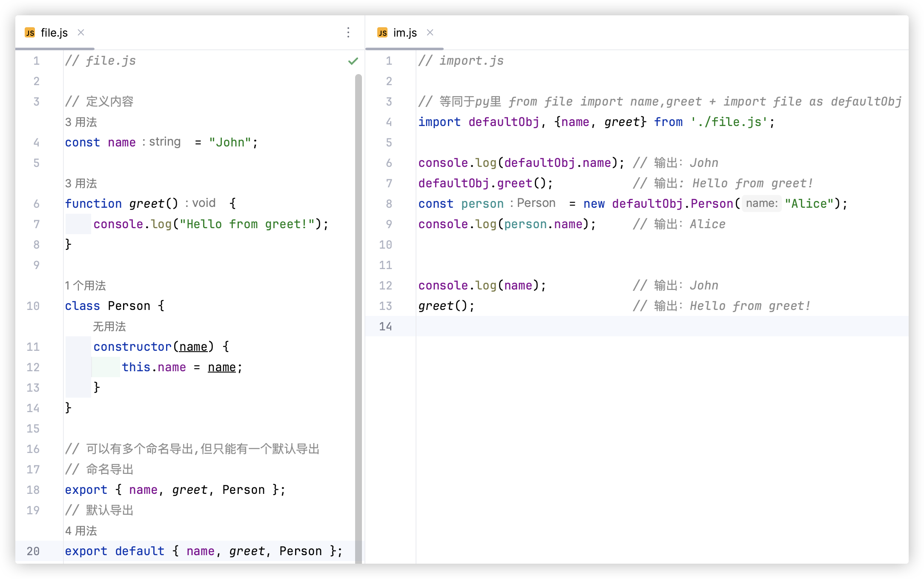Viewport: 924px width, 579px height.
Task: Click the file.js JS file icon
Action: coord(30,33)
